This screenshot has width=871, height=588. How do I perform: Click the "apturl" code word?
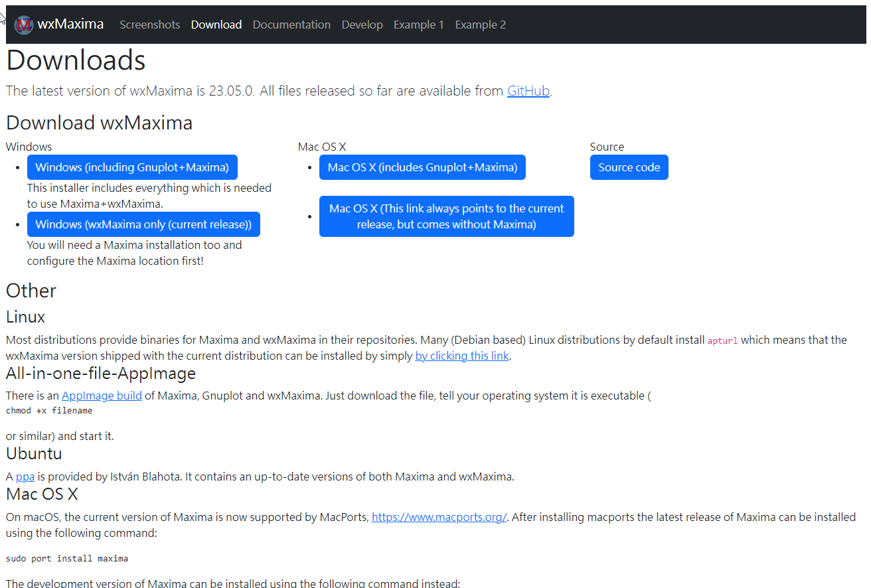pos(723,340)
